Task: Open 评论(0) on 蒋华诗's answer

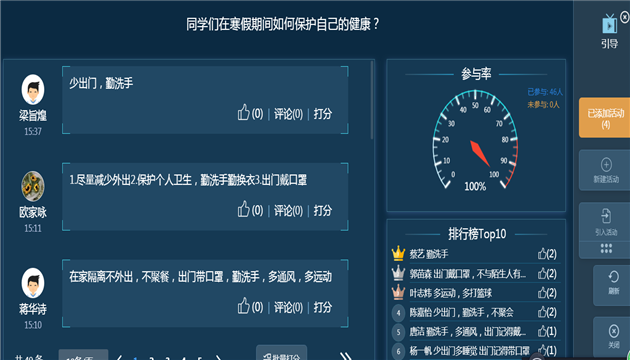Action: (x=288, y=307)
